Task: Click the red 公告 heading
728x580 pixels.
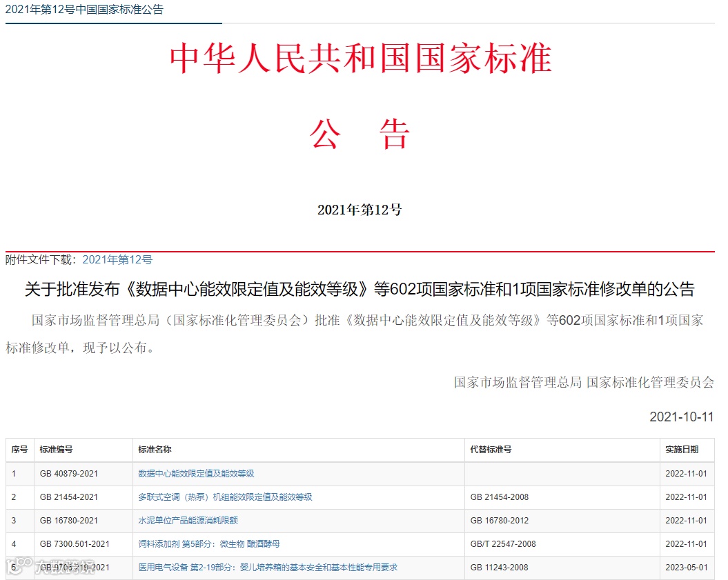Action: pos(360,134)
